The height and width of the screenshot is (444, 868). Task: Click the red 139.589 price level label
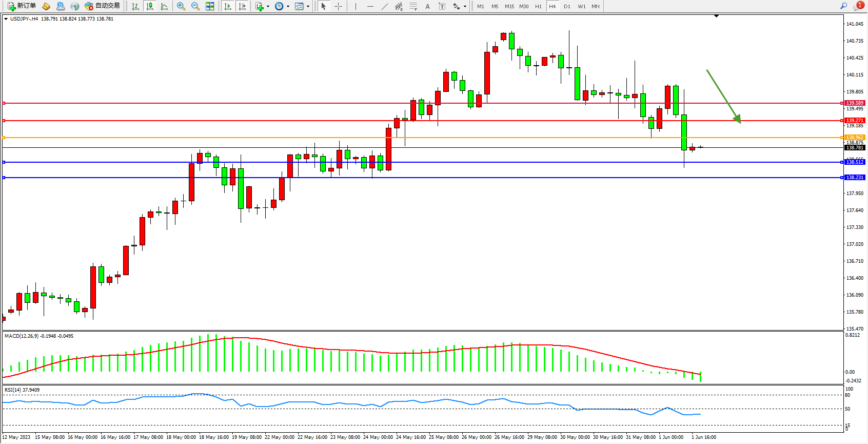coord(855,103)
